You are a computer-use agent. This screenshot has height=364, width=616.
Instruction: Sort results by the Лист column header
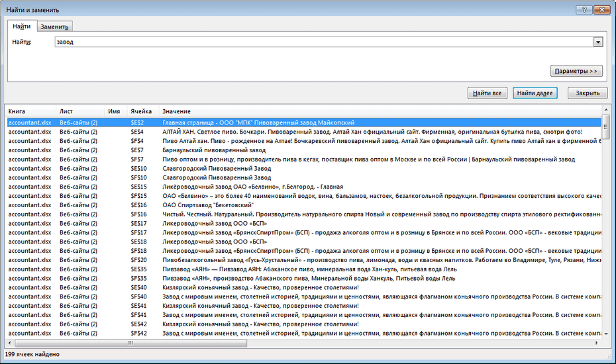click(x=81, y=112)
